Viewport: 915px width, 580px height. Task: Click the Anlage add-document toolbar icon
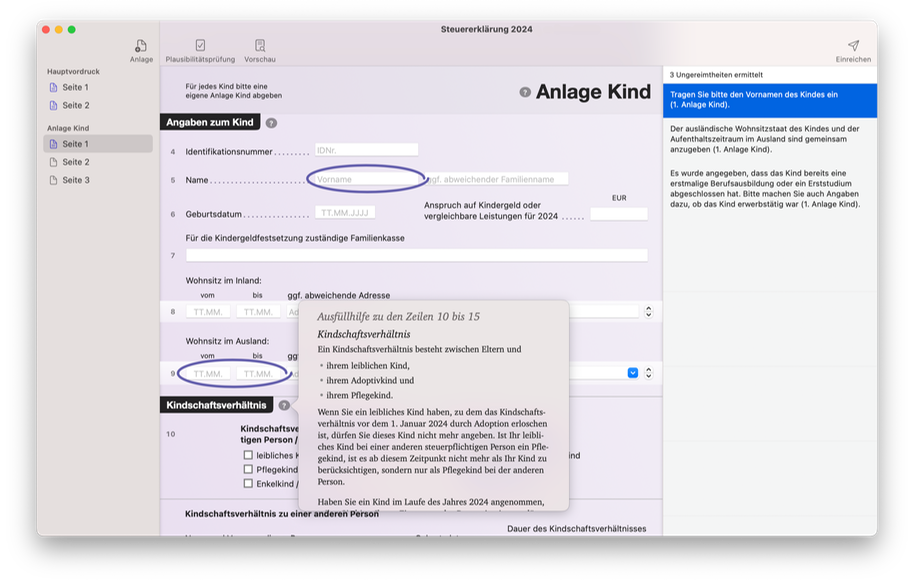pyautogui.click(x=141, y=46)
